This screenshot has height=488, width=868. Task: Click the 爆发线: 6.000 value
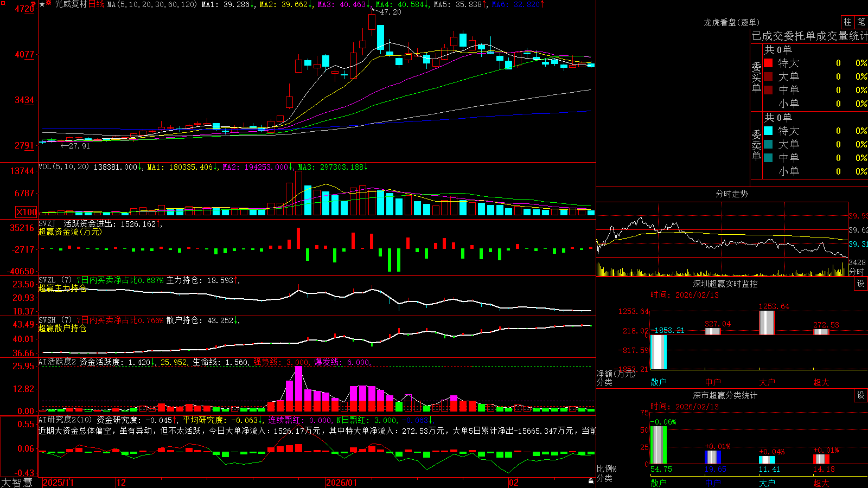click(342, 362)
